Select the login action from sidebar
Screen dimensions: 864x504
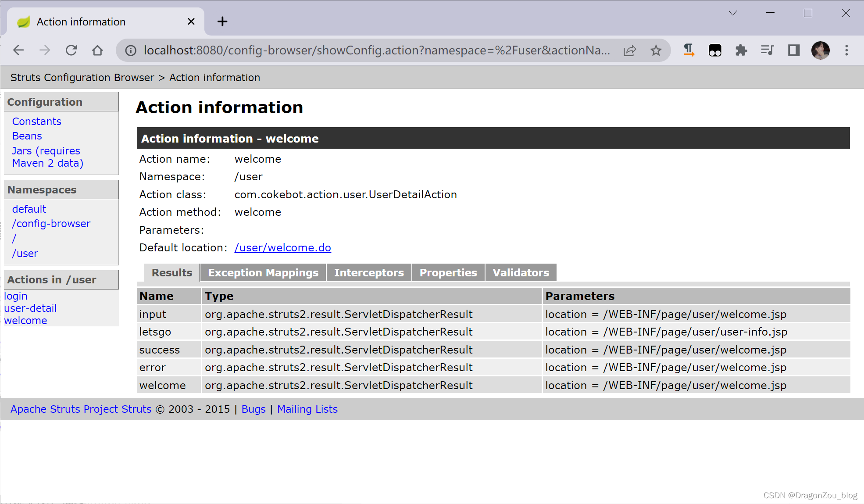pos(16,295)
